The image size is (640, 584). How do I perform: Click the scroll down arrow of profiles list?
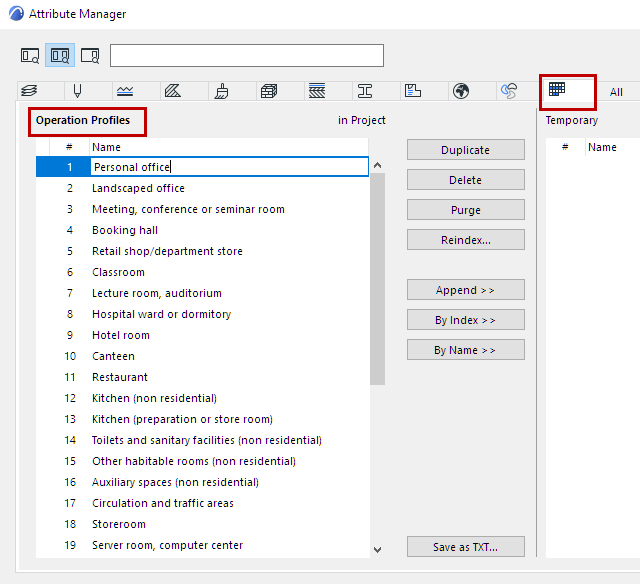coord(378,550)
